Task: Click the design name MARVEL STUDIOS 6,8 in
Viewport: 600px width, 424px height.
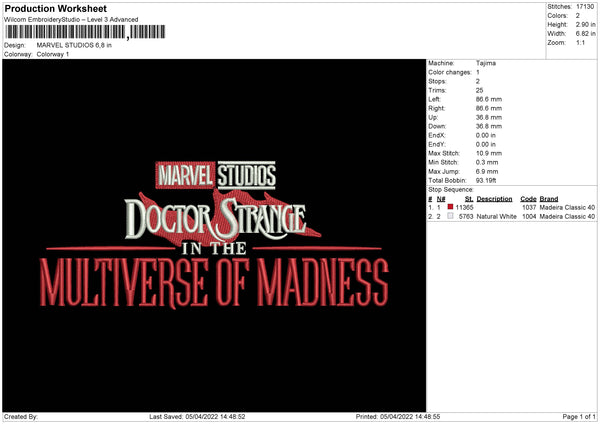Action: tap(76, 45)
